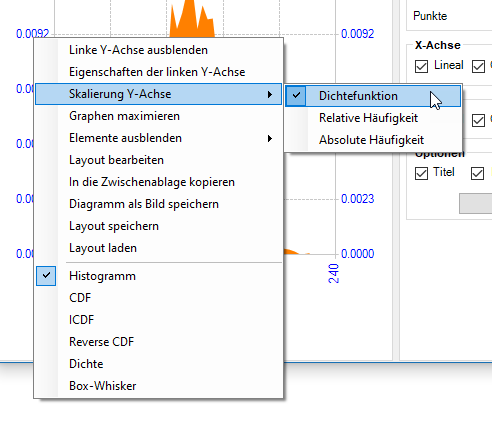Toggle the Lineal checkbox under X-Achse
492x424 pixels.
pyautogui.click(x=421, y=66)
